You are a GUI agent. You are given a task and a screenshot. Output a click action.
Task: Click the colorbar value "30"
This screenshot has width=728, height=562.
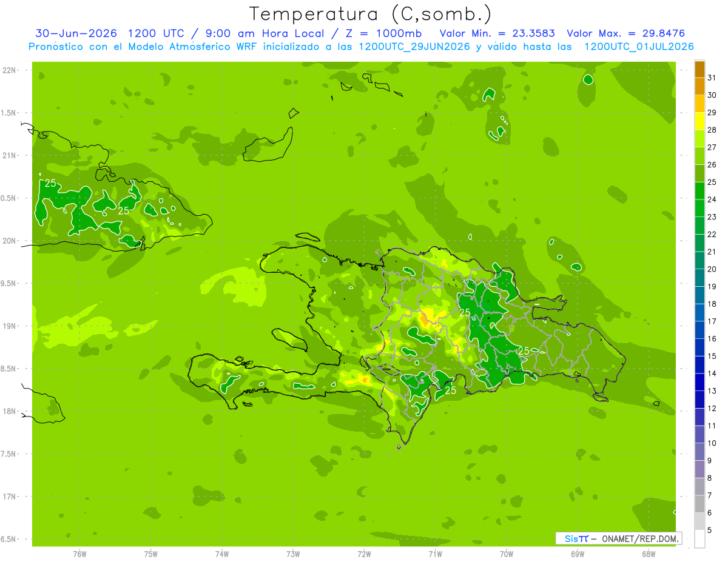click(712, 95)
